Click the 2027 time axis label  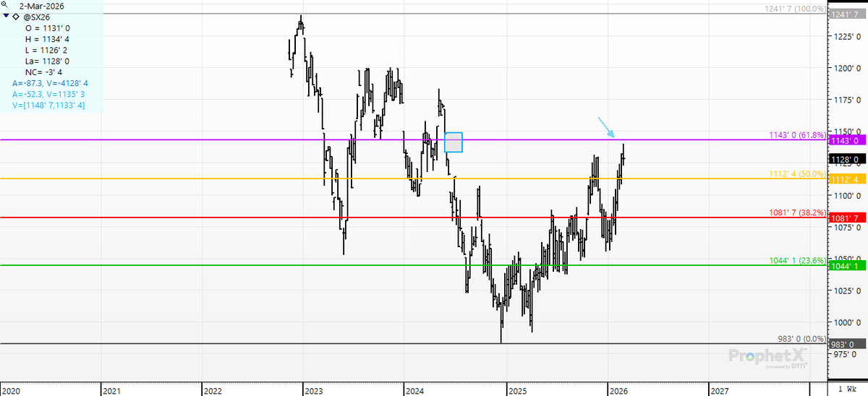click(720, 391)
